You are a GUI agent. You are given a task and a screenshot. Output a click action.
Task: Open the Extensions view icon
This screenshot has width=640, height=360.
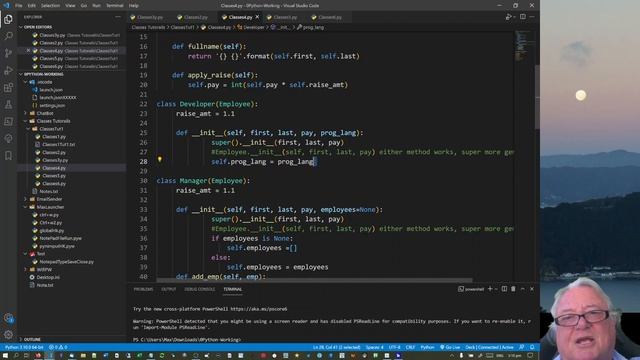(8, 87)
